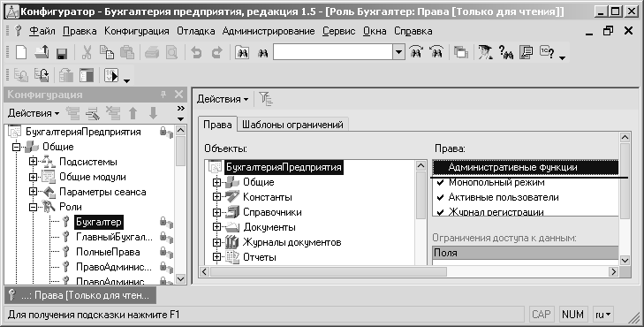Click the Copy toolbar icon

(x=107, y=52)
